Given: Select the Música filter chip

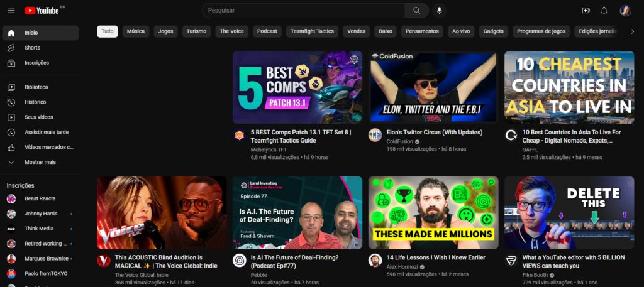Looking at the screenshot, I should 136,31.
